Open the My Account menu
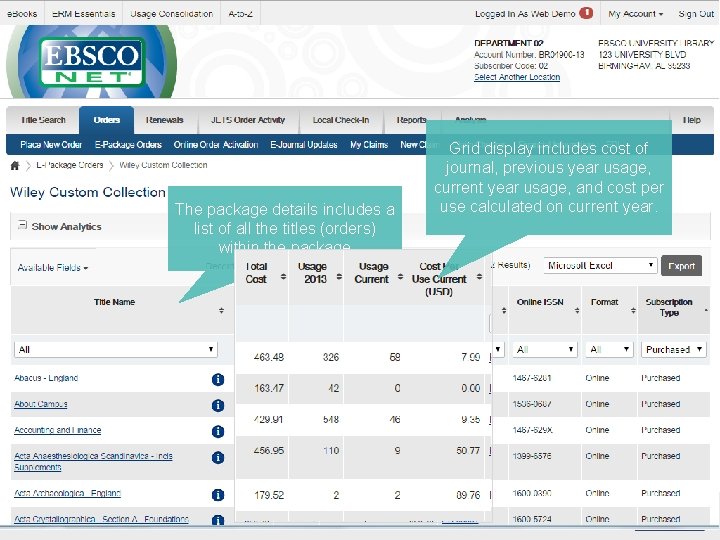The height and width of the screenshot is (540, 720). pos(636,14)
